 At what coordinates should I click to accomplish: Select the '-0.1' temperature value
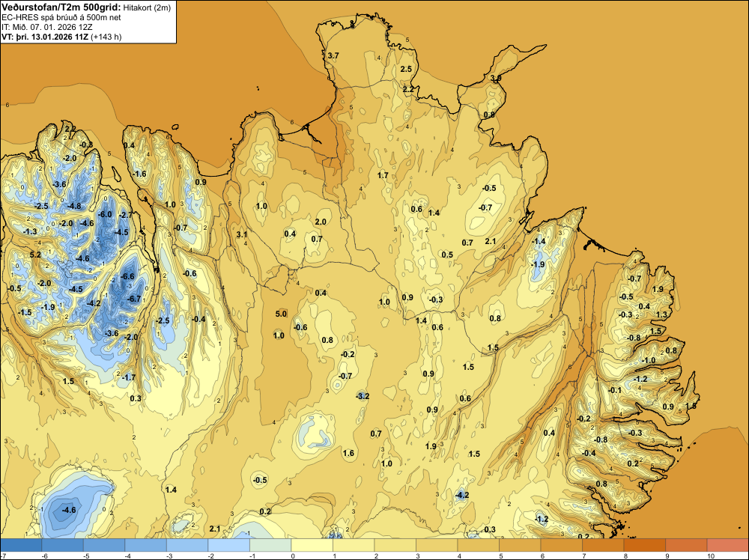(615, 391)
